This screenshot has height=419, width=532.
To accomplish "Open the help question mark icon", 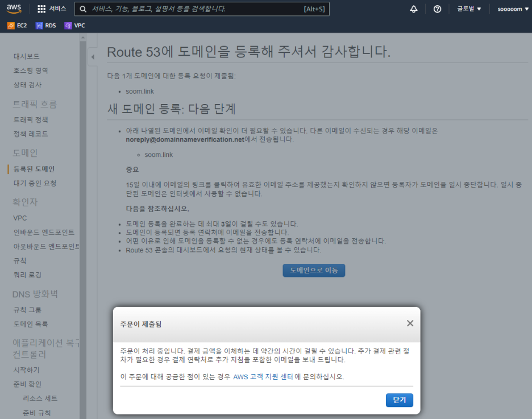I will 437,9.
